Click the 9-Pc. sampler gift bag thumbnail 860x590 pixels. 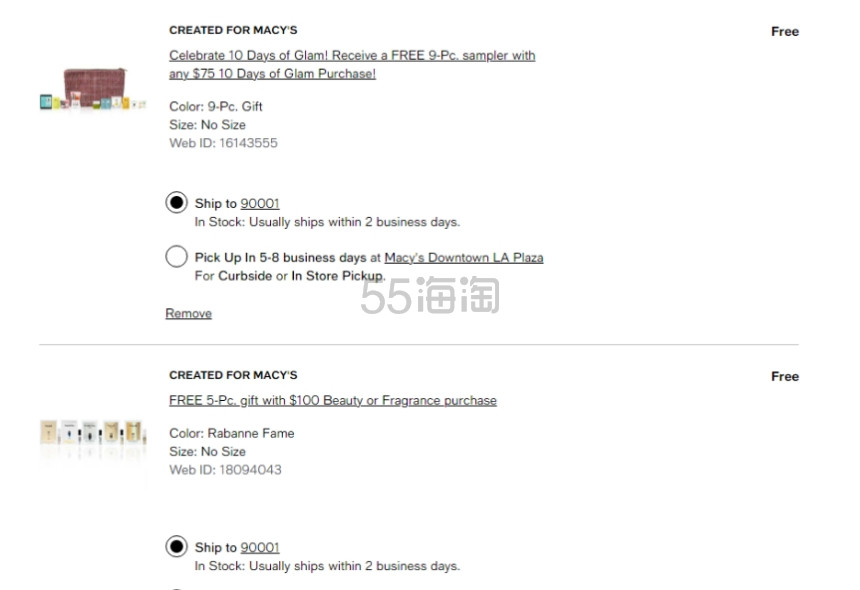click(x=93, y=88)
